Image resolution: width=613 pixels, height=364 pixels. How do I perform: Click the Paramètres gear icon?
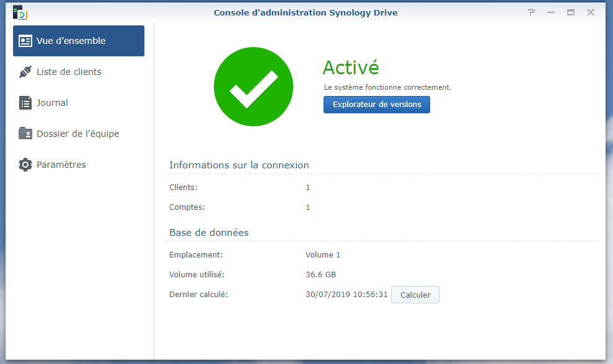click(25, 165)
